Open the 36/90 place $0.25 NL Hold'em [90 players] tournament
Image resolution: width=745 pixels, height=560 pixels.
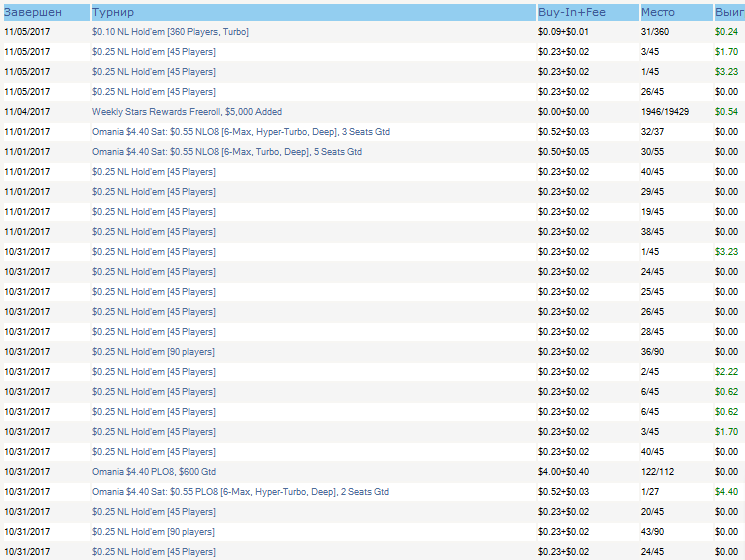pos(153,352)
